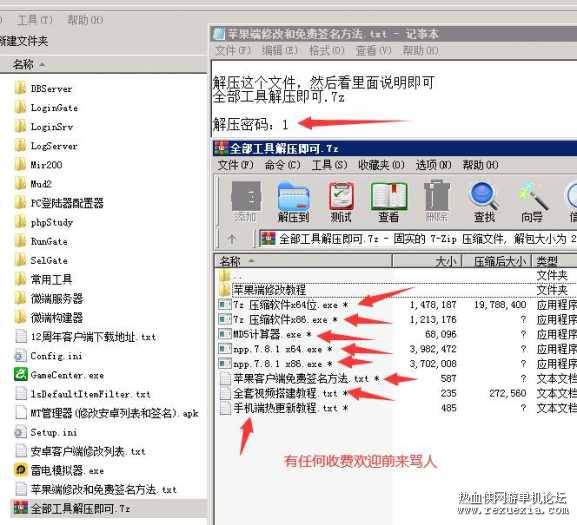Select 雷电模拟器.exe file icon
577x525 pixels.
21,470
